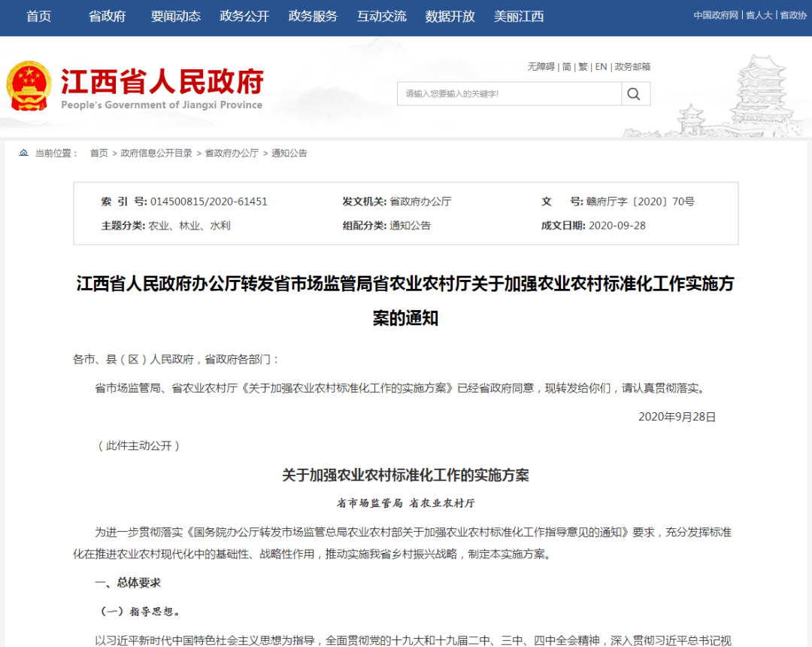Open the 省政府 navigation menu item
812x647 pixels.
[105, 16]
